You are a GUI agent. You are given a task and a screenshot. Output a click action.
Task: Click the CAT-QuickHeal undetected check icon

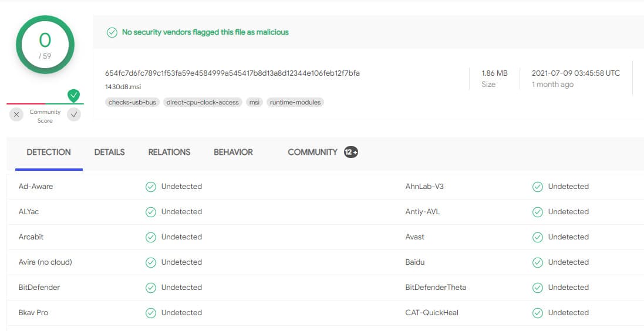(x=538, y=313)
